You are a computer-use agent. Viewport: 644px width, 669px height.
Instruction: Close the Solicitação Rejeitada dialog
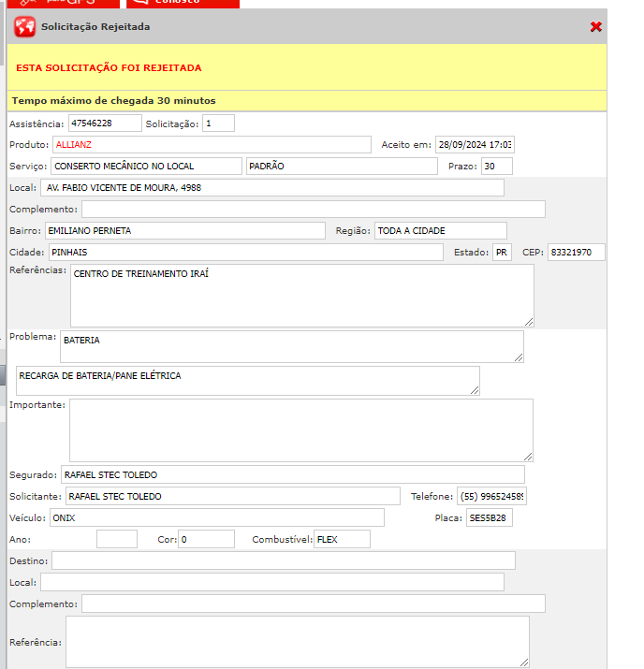point(596,27)
